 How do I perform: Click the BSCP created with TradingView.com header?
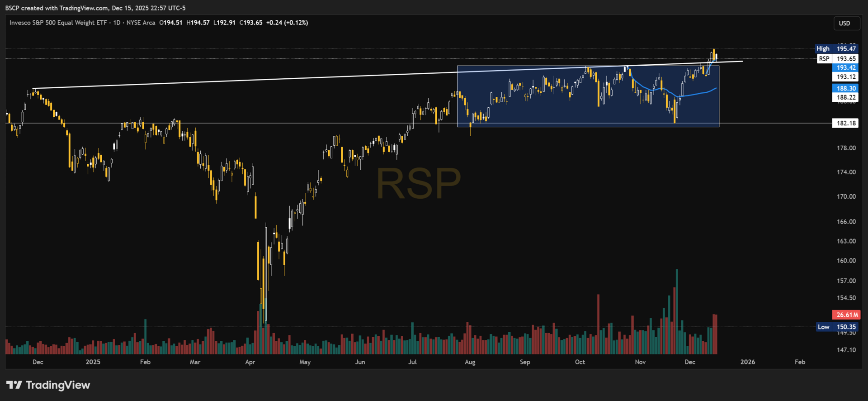[x=95, y=8]
